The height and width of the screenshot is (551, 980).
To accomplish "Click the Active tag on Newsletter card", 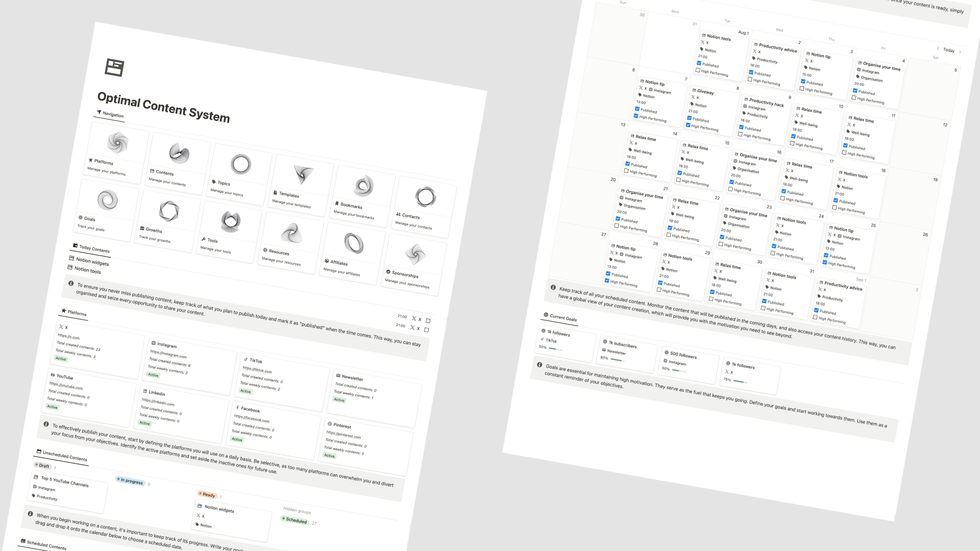I will (339, 400).
